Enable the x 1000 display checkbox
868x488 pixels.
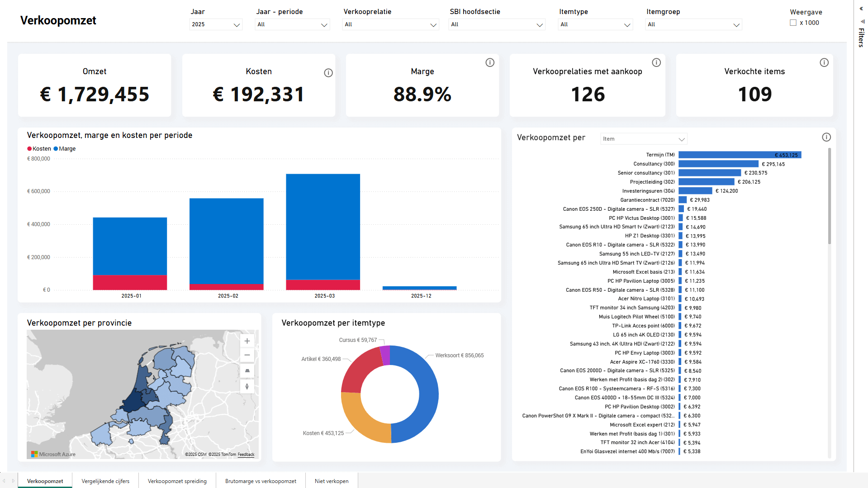pyautogui.click(x=793, y=23)
